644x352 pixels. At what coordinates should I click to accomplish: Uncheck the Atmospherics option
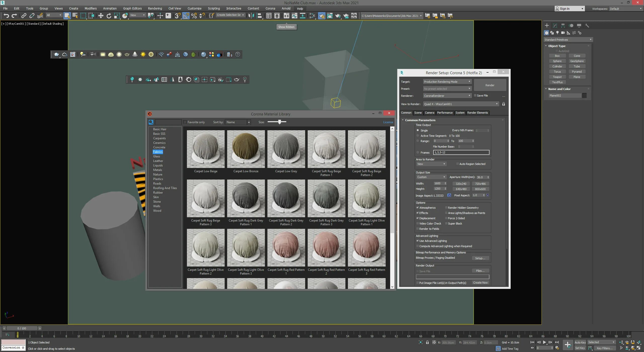[418, 208]
